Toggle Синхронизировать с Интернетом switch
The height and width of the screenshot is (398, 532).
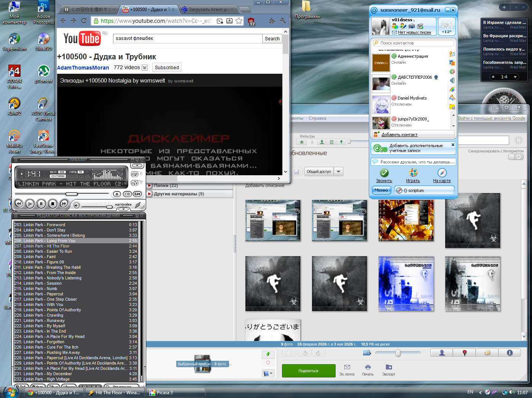coord(516,157)
